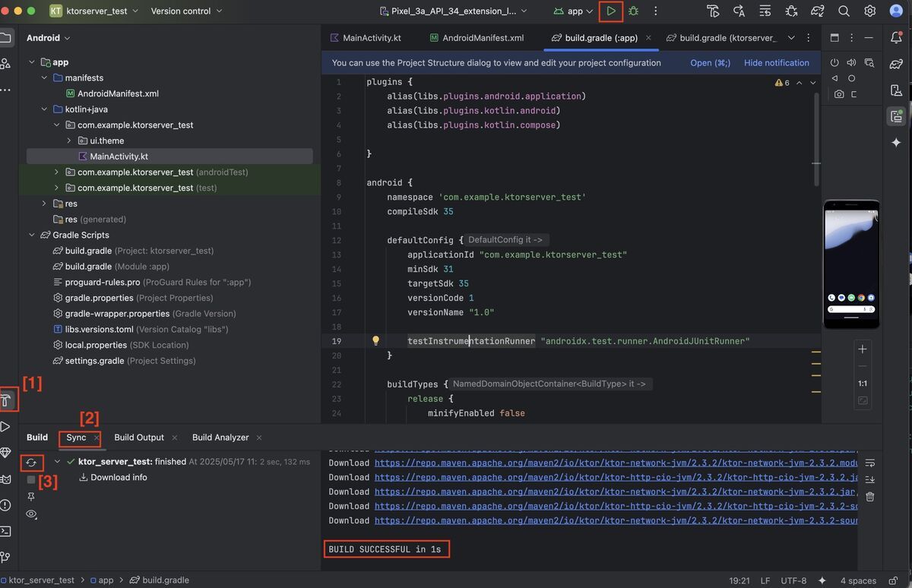Viewport: 912px width, 588px height.
Task: Toggle soft-wrap icon in build output
Action: click(x=870, y=463)
